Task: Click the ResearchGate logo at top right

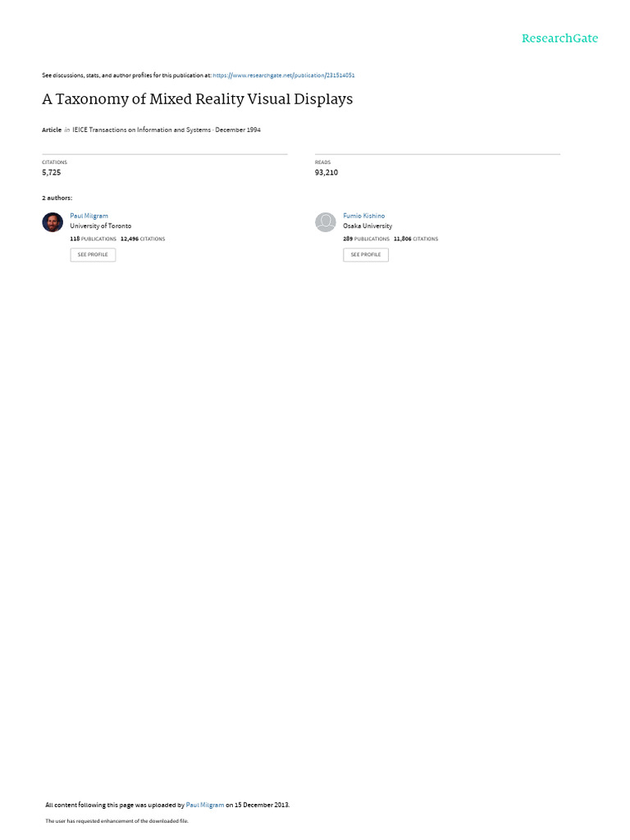Action: point(559,38)
